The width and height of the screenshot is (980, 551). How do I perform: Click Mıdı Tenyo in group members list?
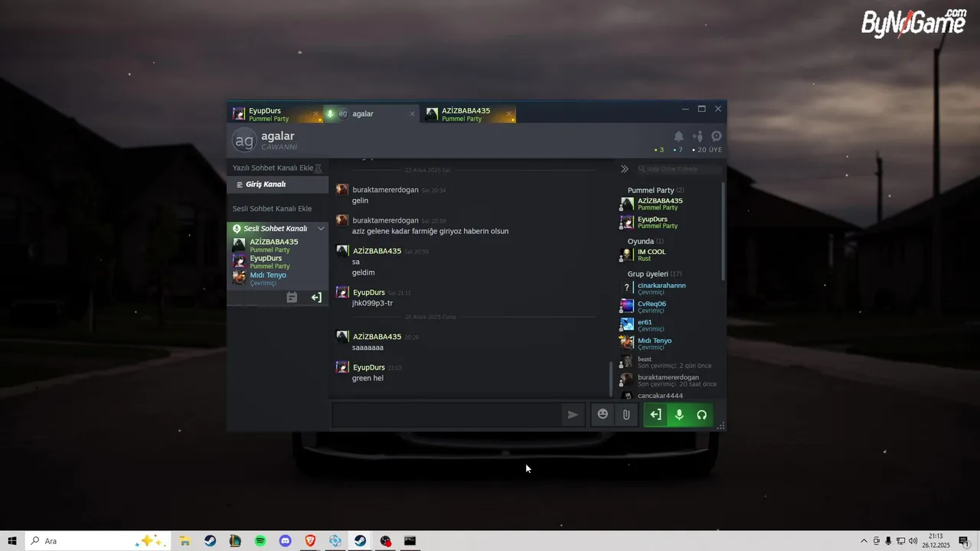(x=655, y=344)
